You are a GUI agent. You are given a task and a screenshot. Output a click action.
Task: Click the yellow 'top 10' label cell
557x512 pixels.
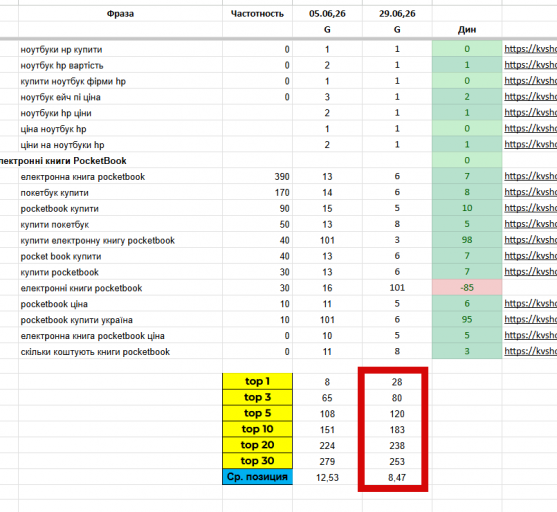(258, 429)
